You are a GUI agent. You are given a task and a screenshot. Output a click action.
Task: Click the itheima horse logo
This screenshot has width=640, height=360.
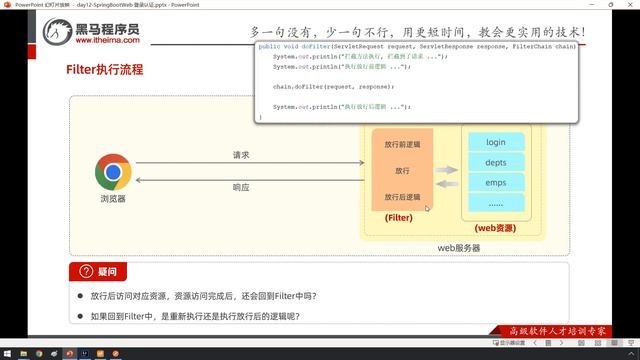pyautogui.click(x=58, y=31)
